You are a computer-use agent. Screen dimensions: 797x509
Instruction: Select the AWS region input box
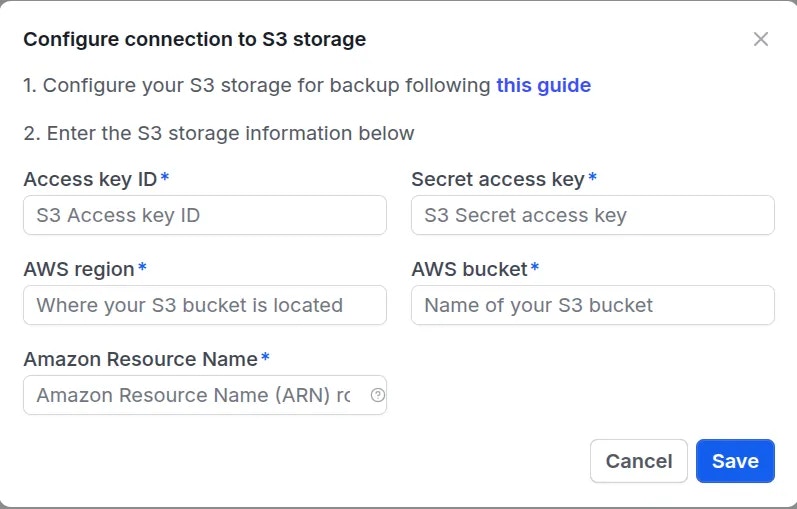204,305
